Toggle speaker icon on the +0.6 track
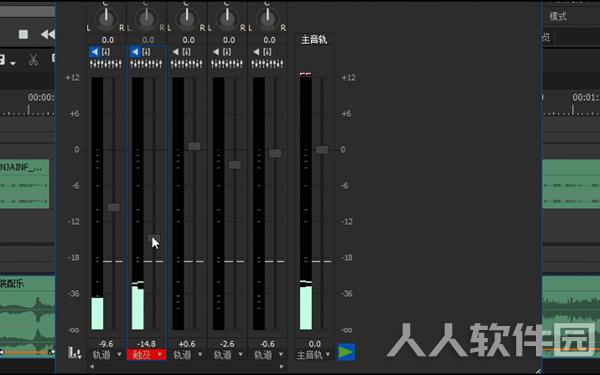 tap(176, 52)
